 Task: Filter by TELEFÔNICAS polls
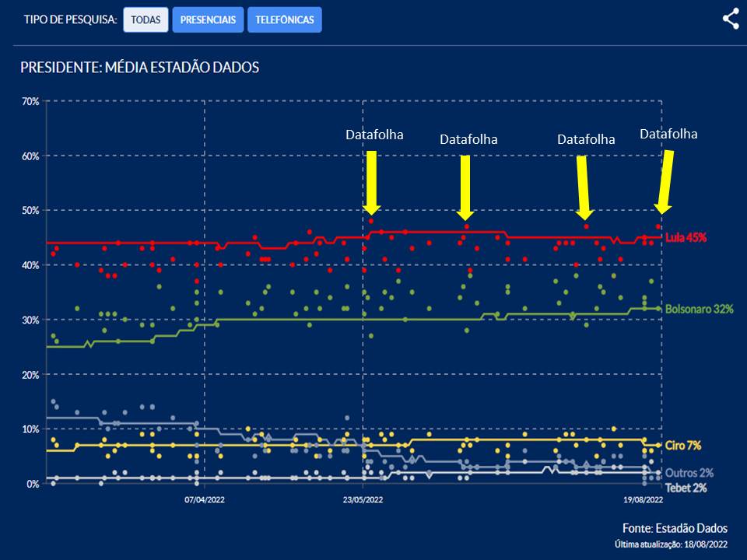click(x=284, y=19)
